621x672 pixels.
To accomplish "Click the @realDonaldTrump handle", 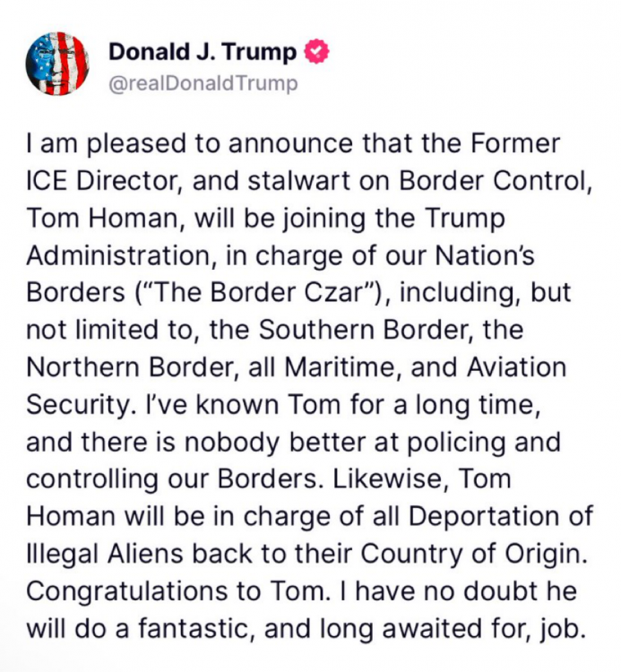I will [203, 82].
